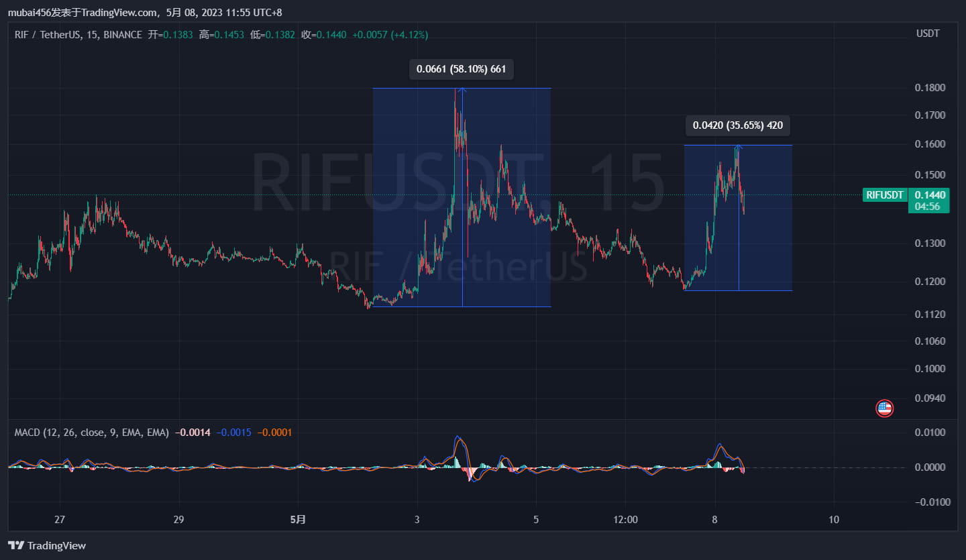Click the 0.1440 last price tag
Viewport: 966px width, 560px height.
pos(929,194)
